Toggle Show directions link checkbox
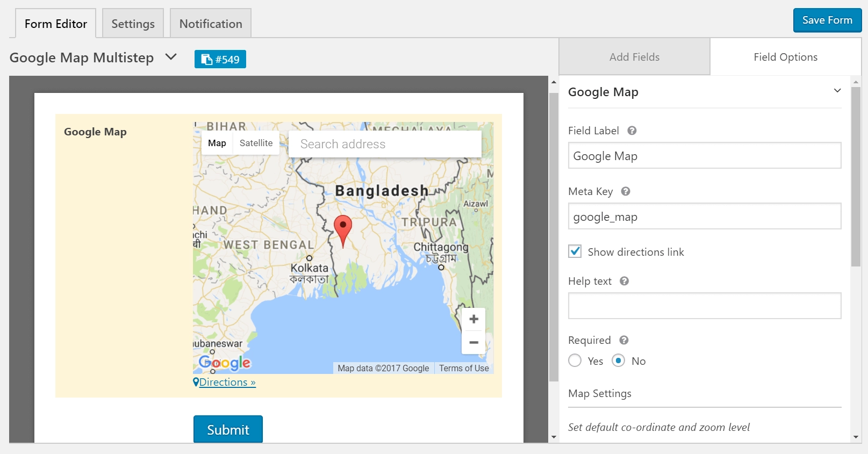 tap(575, 251)
